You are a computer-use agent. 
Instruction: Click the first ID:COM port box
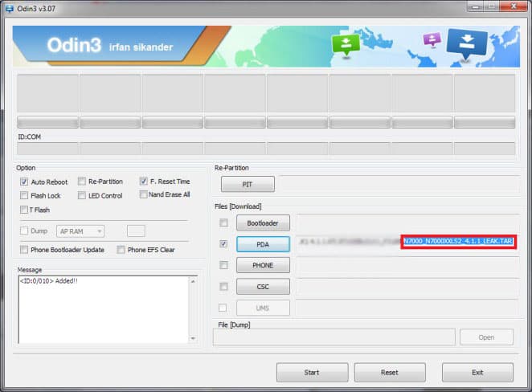(x=48, y=149)
